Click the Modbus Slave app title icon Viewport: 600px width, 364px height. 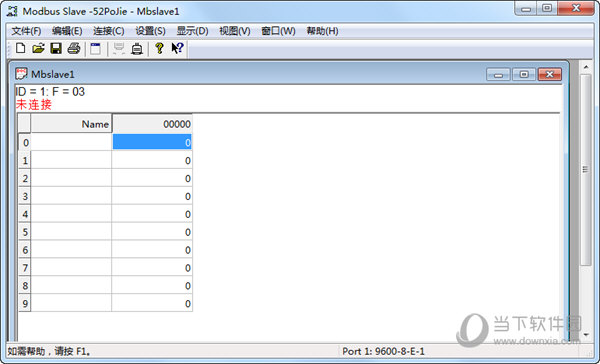coord(12,11)
